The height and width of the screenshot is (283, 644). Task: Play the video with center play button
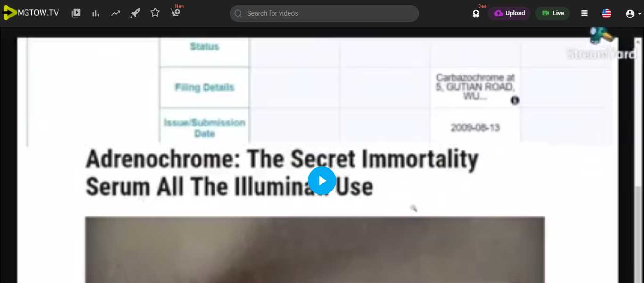[x=322, y=181]
